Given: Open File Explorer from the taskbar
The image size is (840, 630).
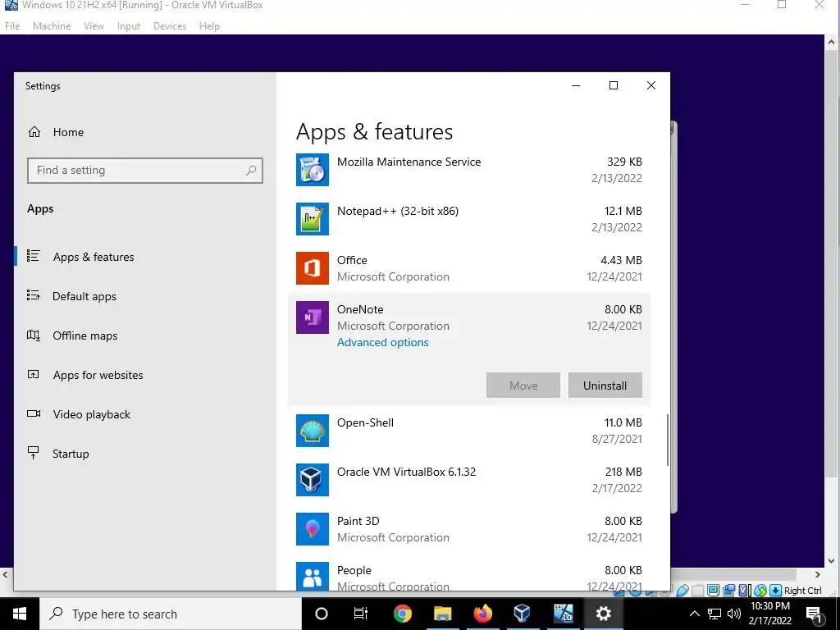Looking at the screenshot, I should [x=442, y=614].
